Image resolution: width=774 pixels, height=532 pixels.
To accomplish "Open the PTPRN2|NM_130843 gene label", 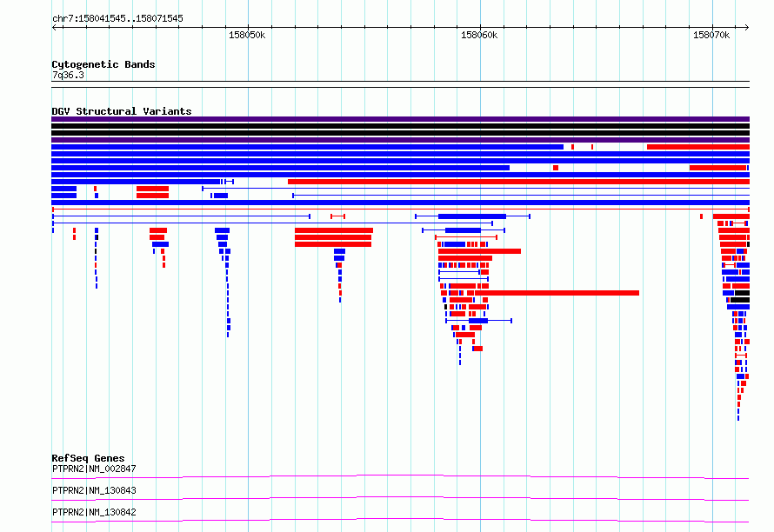I will [x=94, y=490].
